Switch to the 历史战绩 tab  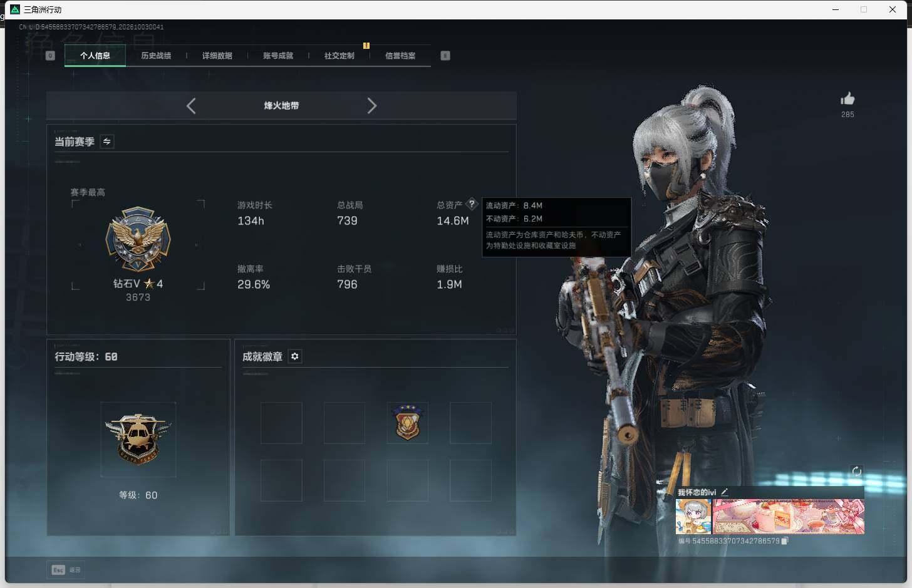(x=156, y=56)
